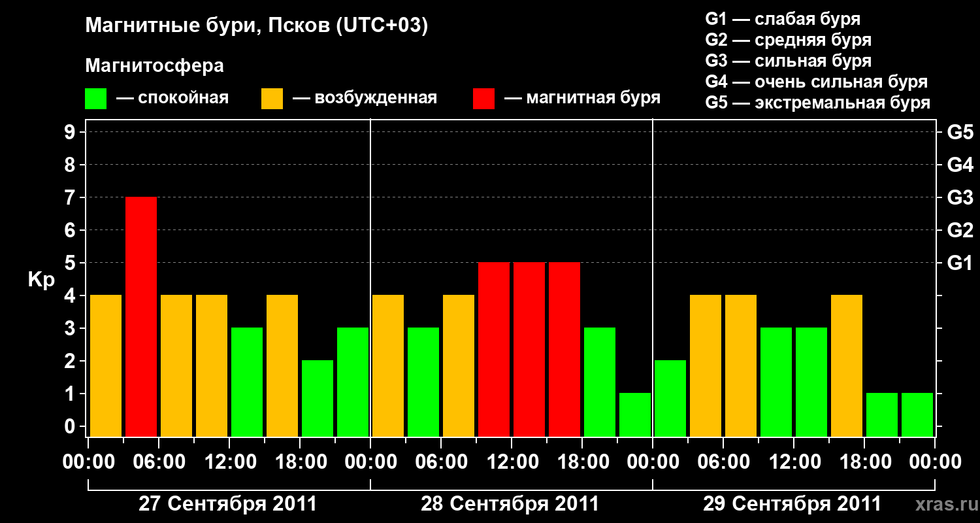Click the '29 Сентября 2011' date label
This screenshot has height=523, width=980.
792,504
